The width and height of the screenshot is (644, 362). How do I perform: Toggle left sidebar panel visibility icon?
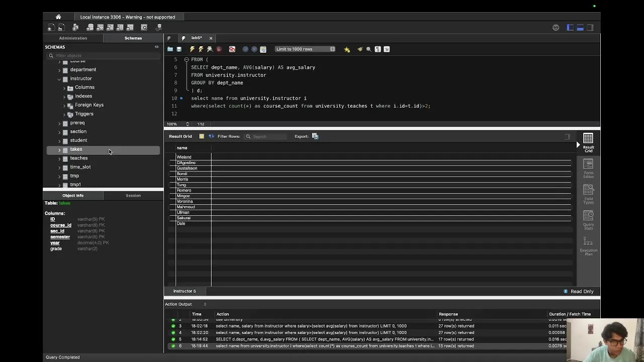tap(570, 28)
